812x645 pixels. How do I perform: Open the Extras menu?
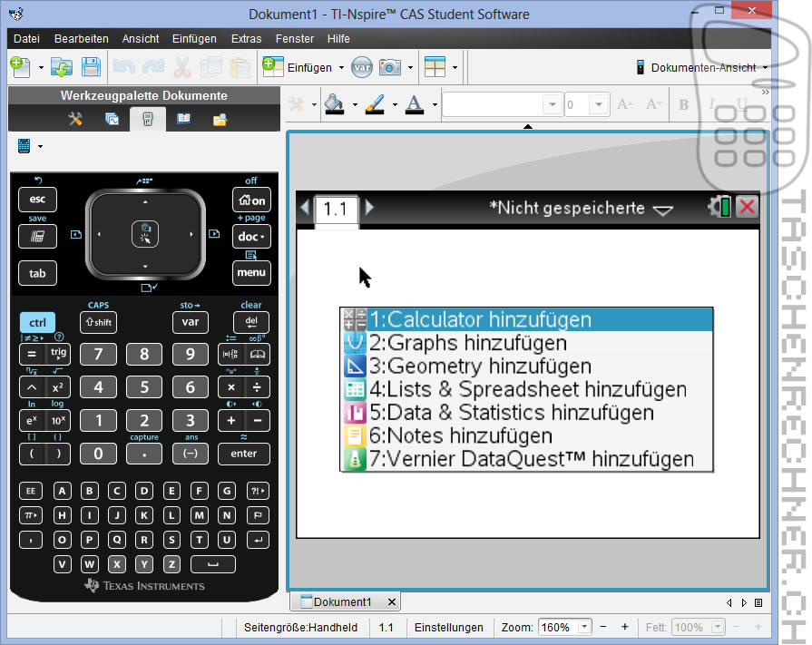click(x=246, y=39)
